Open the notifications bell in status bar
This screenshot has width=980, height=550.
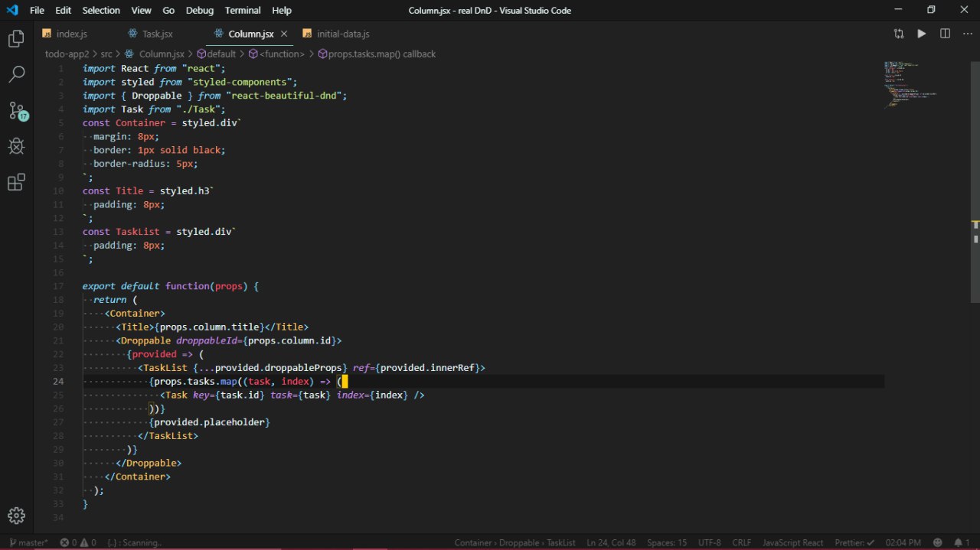957,542
